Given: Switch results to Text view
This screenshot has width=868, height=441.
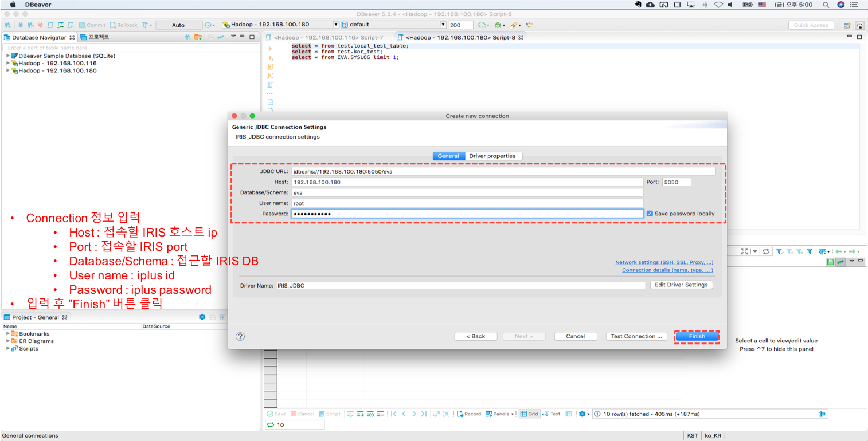Looking at the screenshot, I should coord(552,414).
